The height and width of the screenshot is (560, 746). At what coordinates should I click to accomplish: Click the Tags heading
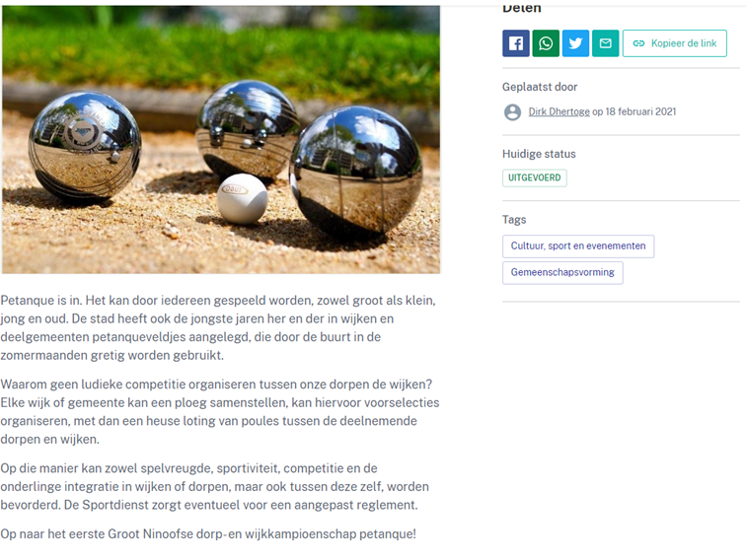click(x=514, y=220)
